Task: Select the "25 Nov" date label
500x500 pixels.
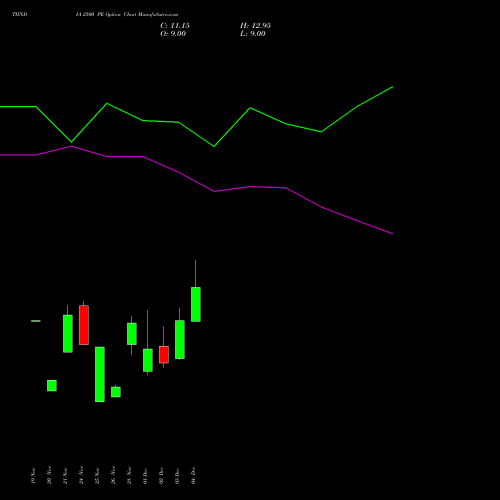Action: [97, 475]
